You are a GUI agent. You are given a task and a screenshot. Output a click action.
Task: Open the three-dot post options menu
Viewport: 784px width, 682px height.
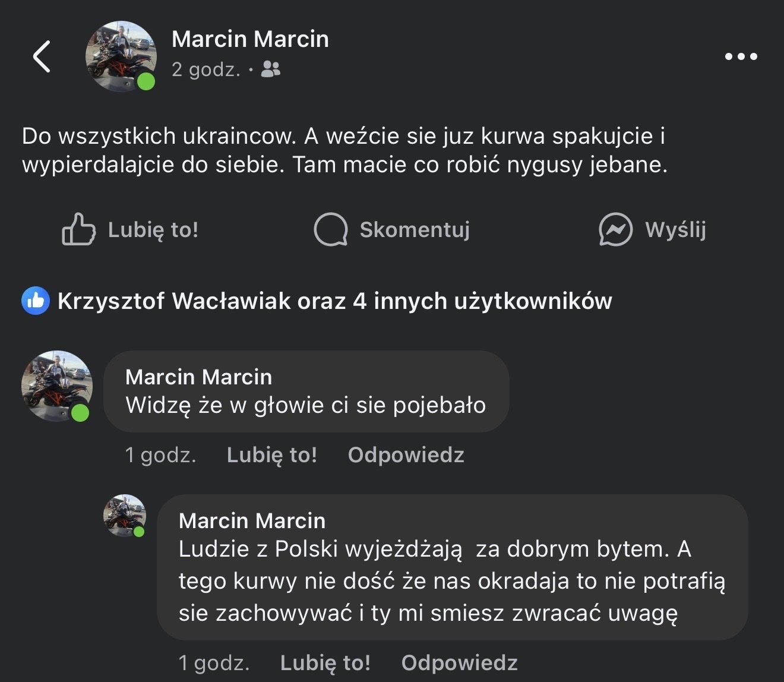pyautogui.click(x=741, y=57)
